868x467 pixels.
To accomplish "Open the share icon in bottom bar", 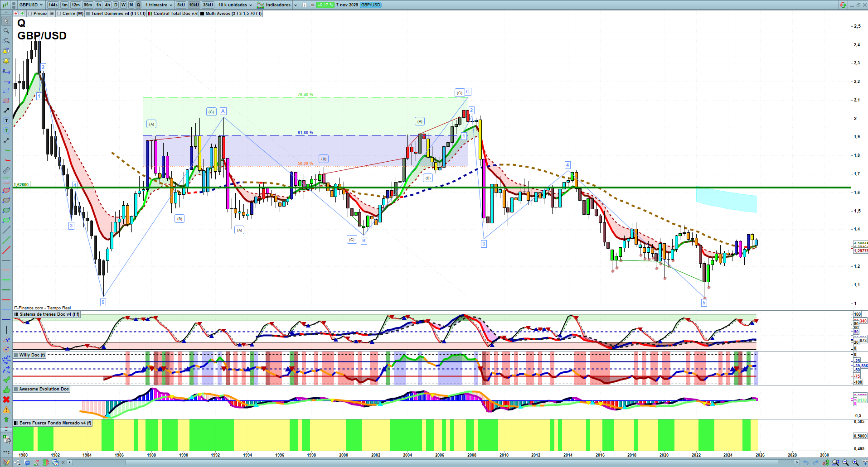I will point(17,462).
